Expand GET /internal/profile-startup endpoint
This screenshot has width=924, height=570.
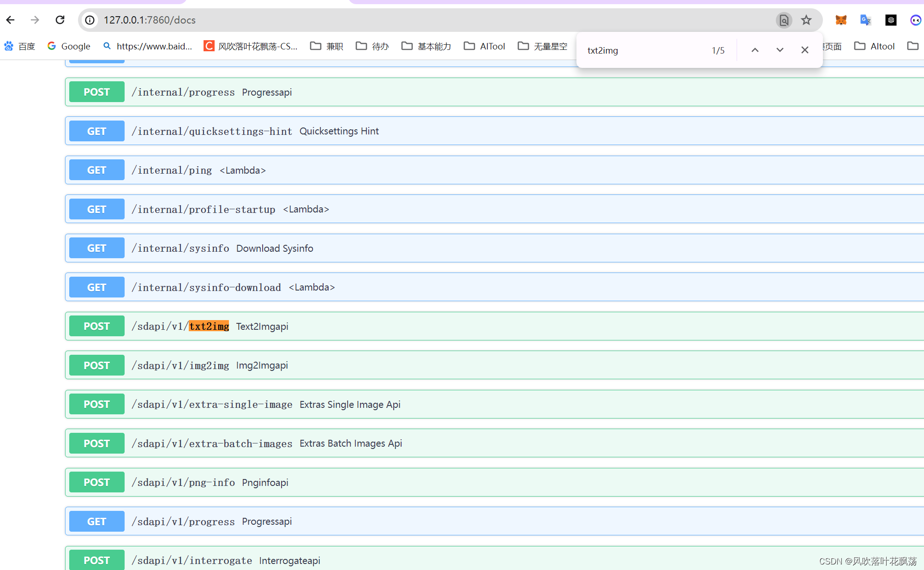[x=494, y=209]
